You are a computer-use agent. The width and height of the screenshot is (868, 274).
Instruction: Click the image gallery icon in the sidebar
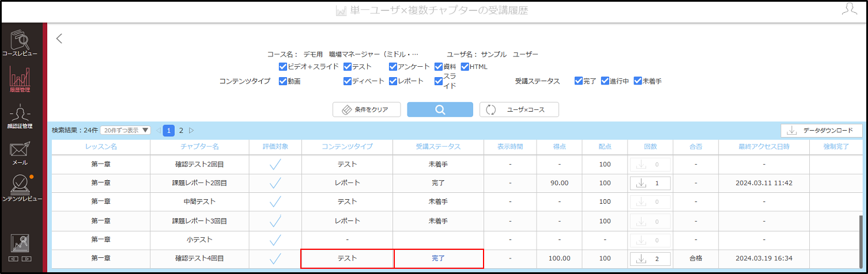coord(20,243)
